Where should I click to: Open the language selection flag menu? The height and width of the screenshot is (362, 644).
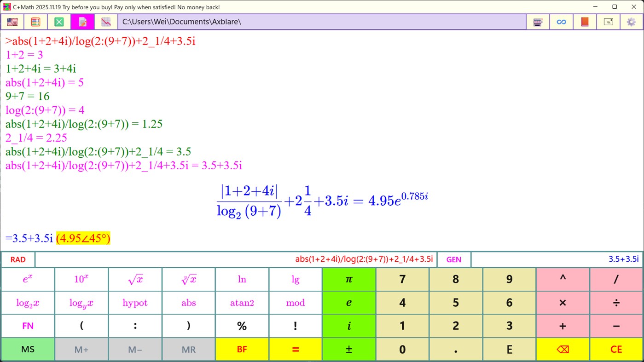click(x=12, y=22)
